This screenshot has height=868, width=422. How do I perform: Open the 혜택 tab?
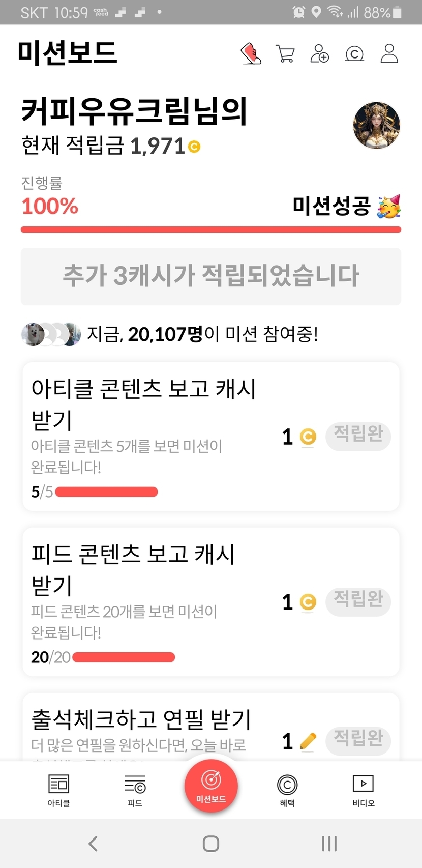287,790
